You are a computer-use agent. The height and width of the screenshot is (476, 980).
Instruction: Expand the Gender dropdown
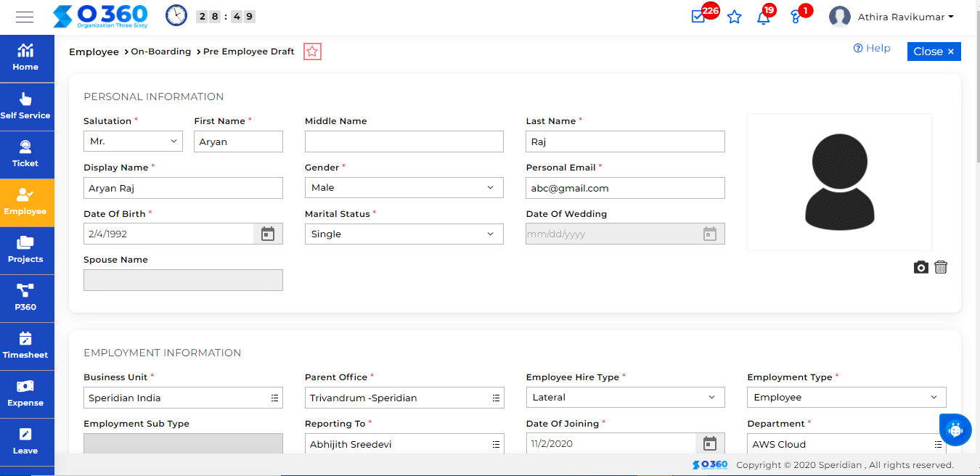click(404, 187)
